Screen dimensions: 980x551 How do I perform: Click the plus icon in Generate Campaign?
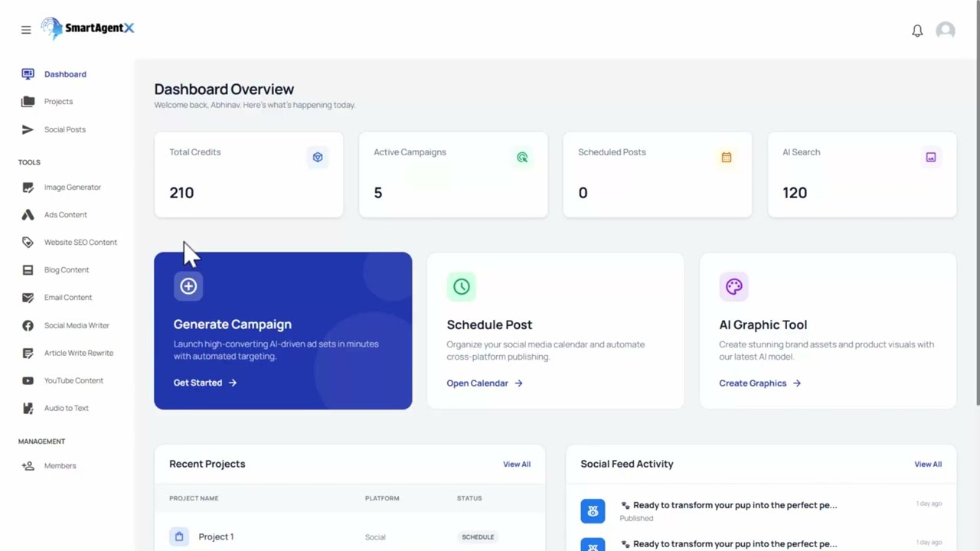(x=188, y=286)
